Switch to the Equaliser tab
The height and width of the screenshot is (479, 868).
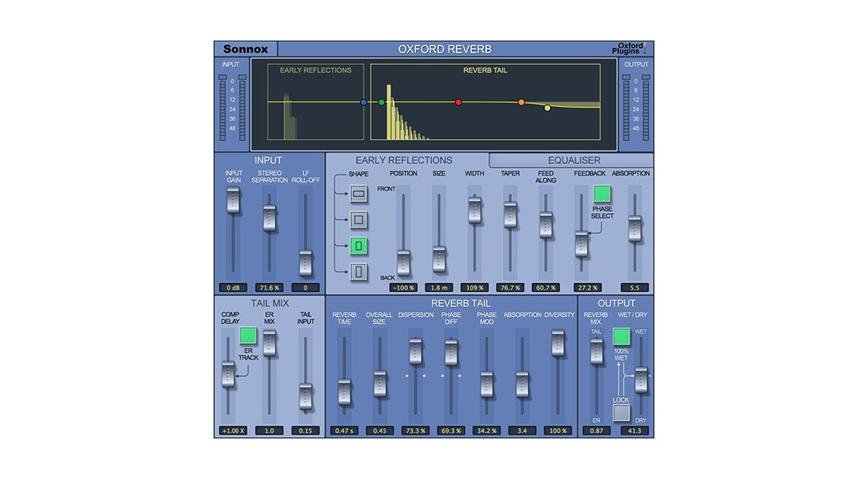[x=574, y=161]
